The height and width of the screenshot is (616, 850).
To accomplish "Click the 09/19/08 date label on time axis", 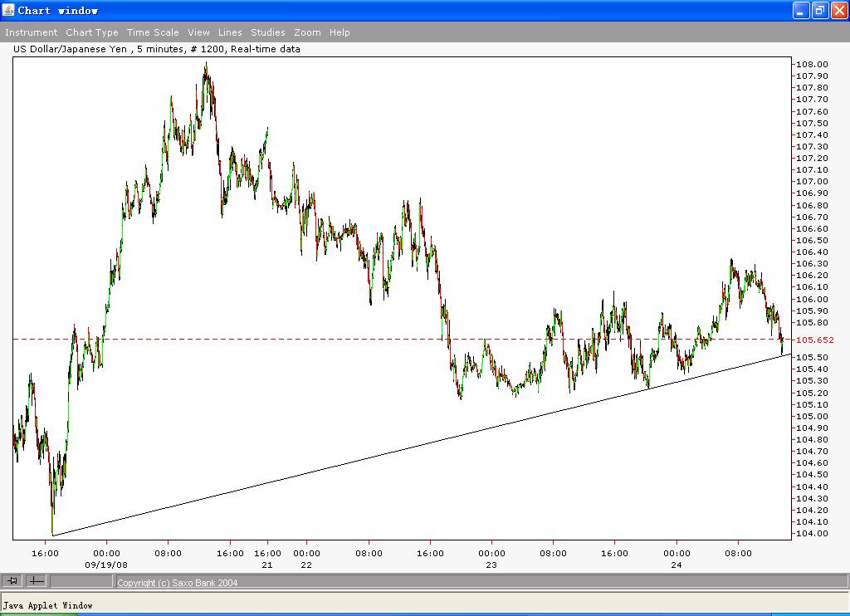I will tap(105, 565).
